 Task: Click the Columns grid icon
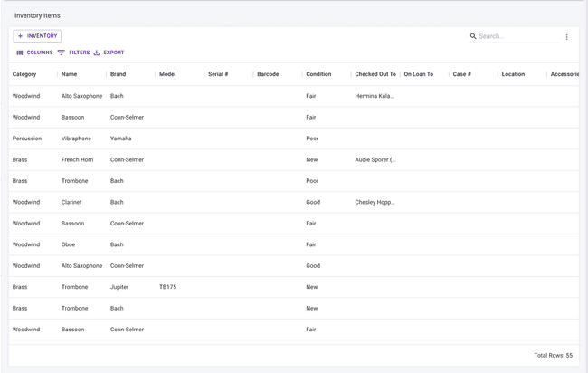(20, 53)
